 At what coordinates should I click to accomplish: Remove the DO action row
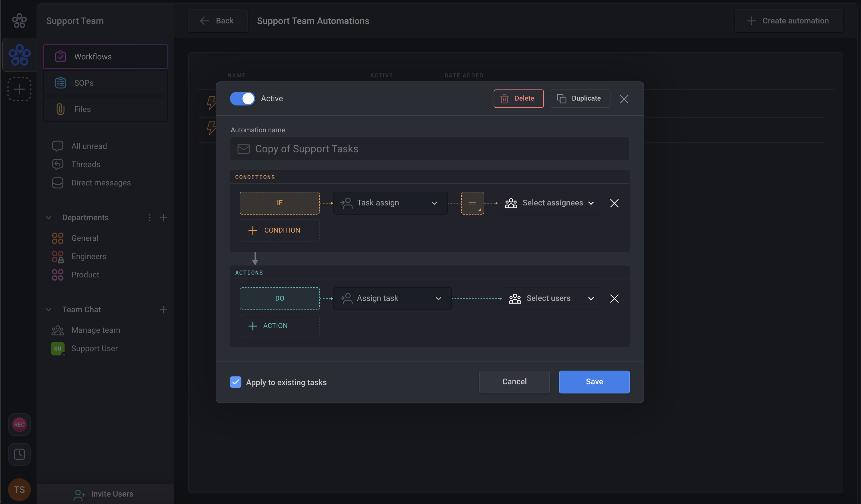tap(614, 298)
